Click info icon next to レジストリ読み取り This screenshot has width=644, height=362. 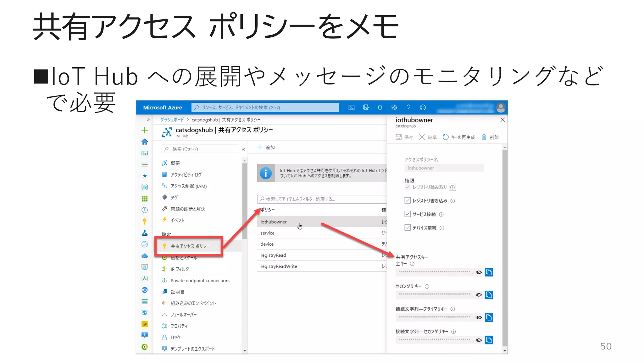[452, 188]
